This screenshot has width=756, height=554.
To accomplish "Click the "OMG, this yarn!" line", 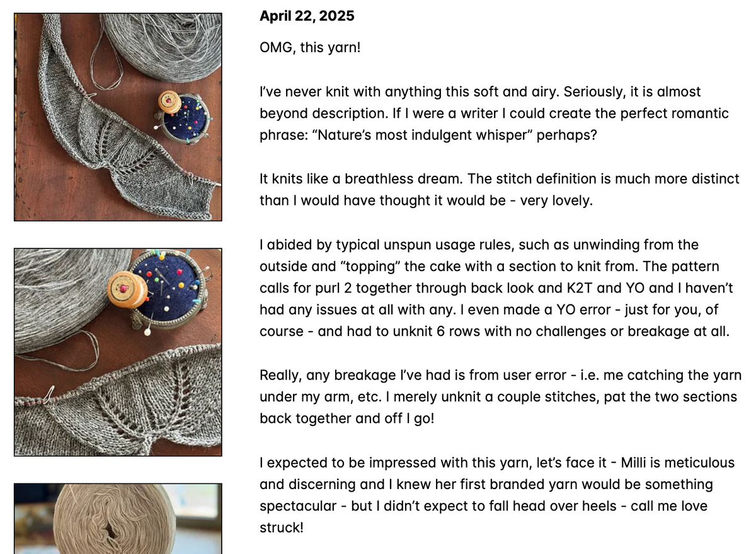I will (x=310, y=47).
